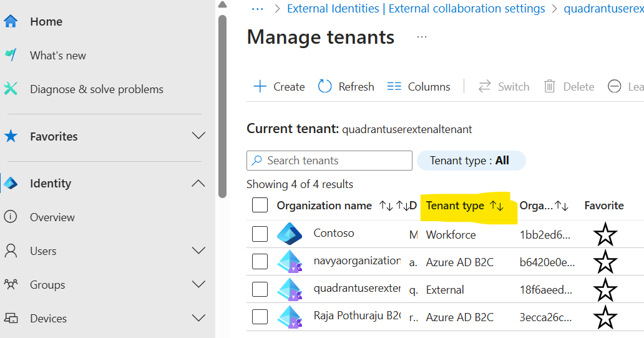Collapse the Identity section chevron
This screenshot has width=644, height=338.
point(199,184)
